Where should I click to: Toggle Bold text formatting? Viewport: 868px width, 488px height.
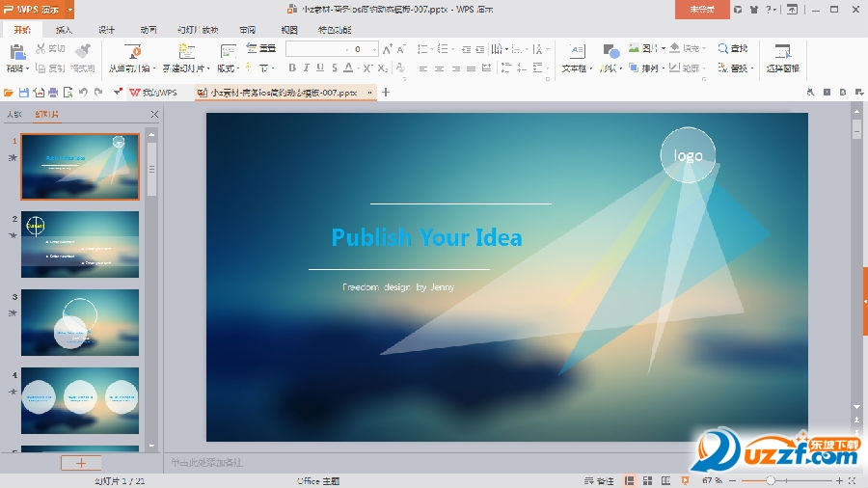[x=291, y=68]
